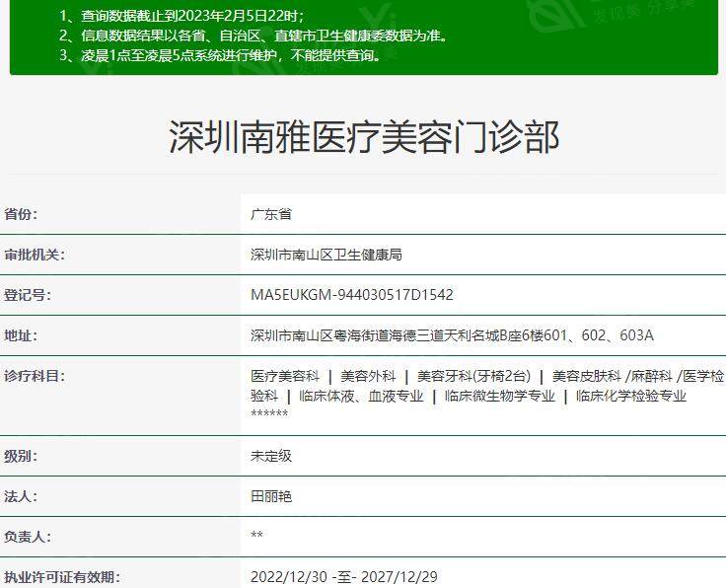Select the 诊疗科目 label
Image resolution: width=726 pixels, height=588 pixels.
tap(35, 376)
